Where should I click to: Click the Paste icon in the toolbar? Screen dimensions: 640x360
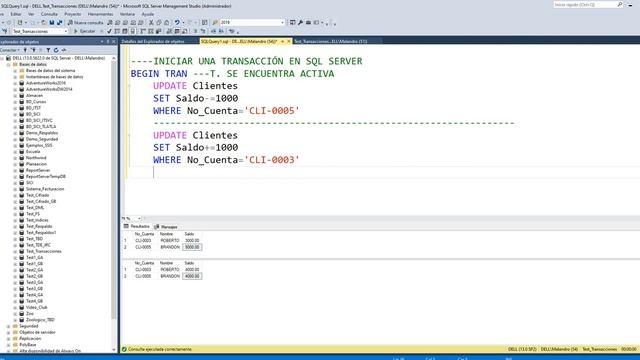pos(167,22)
